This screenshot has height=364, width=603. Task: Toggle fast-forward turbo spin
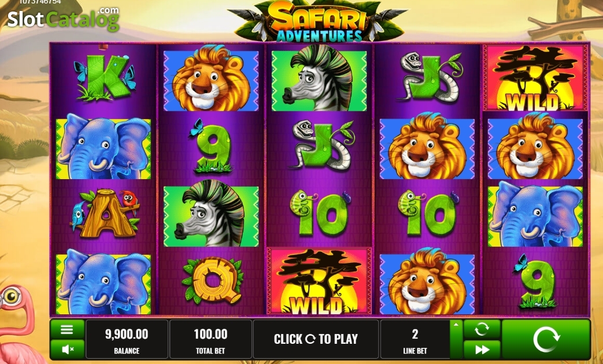point(482,350)
